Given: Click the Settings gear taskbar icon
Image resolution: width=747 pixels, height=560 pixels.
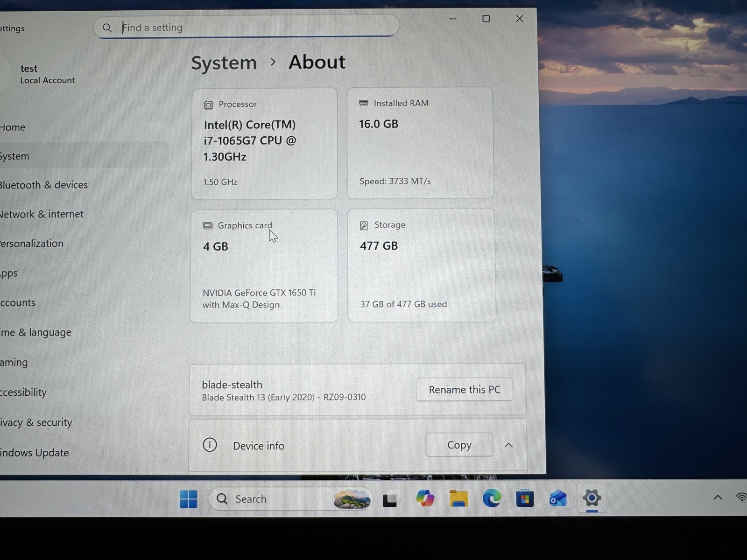Looking at the screenshot, I should tap(592, 498).
